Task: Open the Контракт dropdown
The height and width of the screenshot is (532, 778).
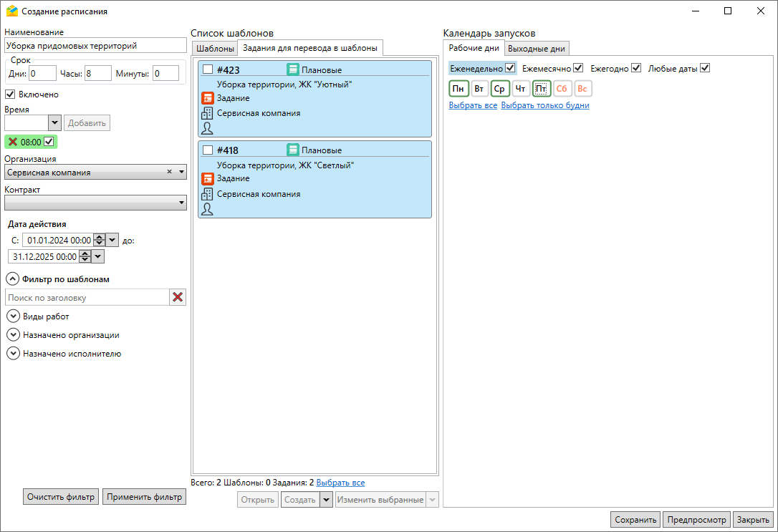Action: [181, 203]
